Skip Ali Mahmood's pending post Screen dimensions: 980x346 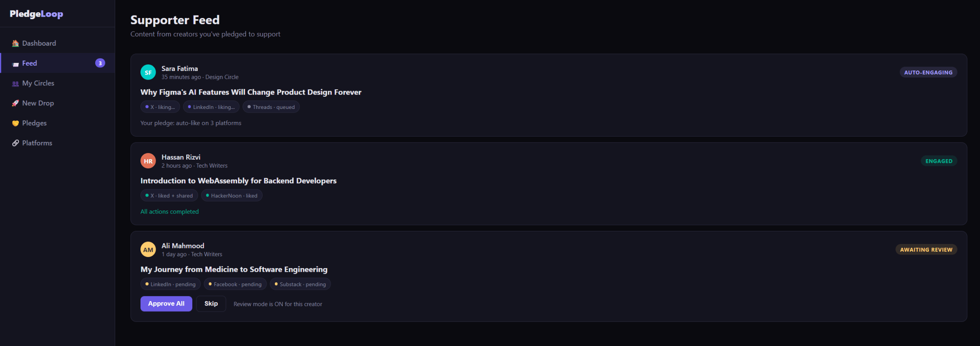click(x=211, y=304)
